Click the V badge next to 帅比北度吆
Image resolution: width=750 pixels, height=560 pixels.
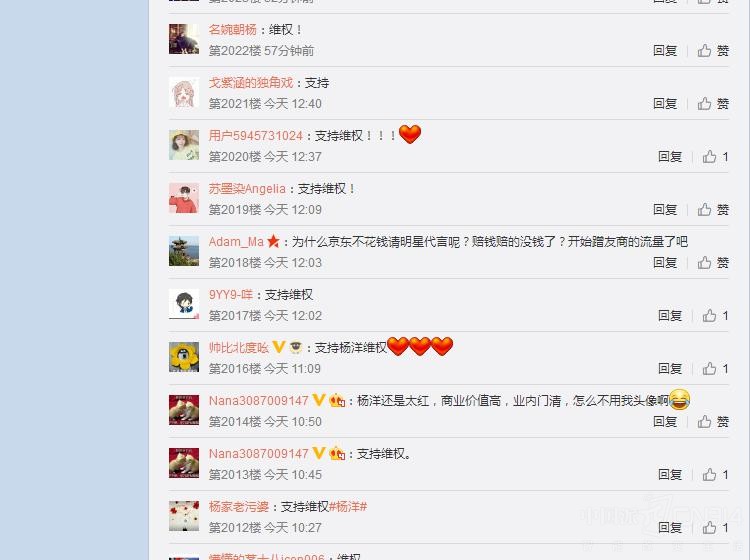pyautogui.click(x=279, y=347)
